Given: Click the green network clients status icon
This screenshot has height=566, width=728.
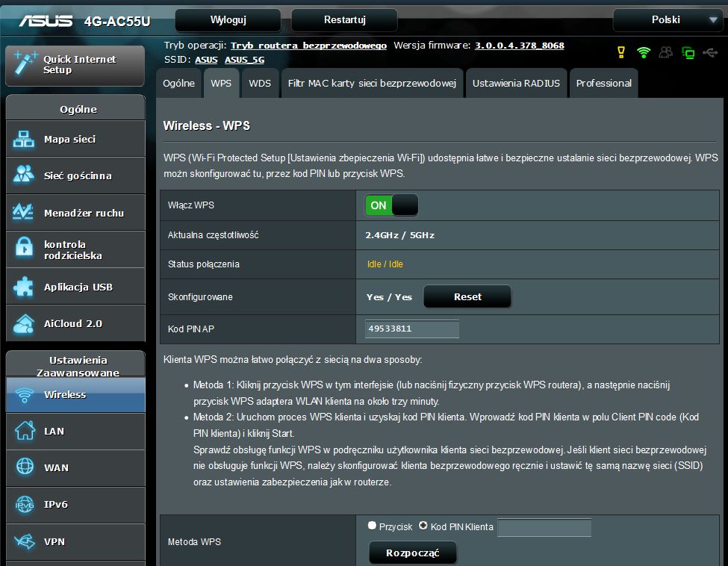Looking at the screenshot, I should [688, 52].
